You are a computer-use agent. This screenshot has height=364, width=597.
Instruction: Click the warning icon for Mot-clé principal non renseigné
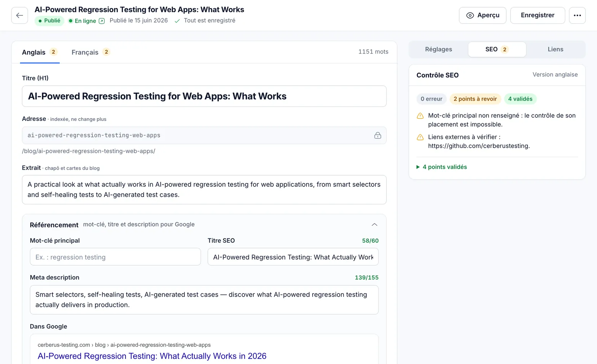pos(420,116)
